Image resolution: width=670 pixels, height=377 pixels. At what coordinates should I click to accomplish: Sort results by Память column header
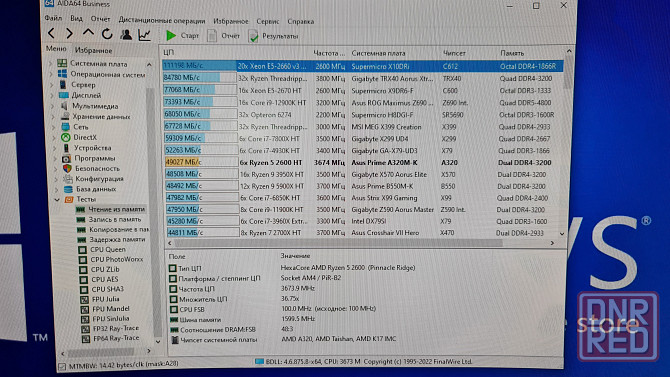tap(512, 53)
